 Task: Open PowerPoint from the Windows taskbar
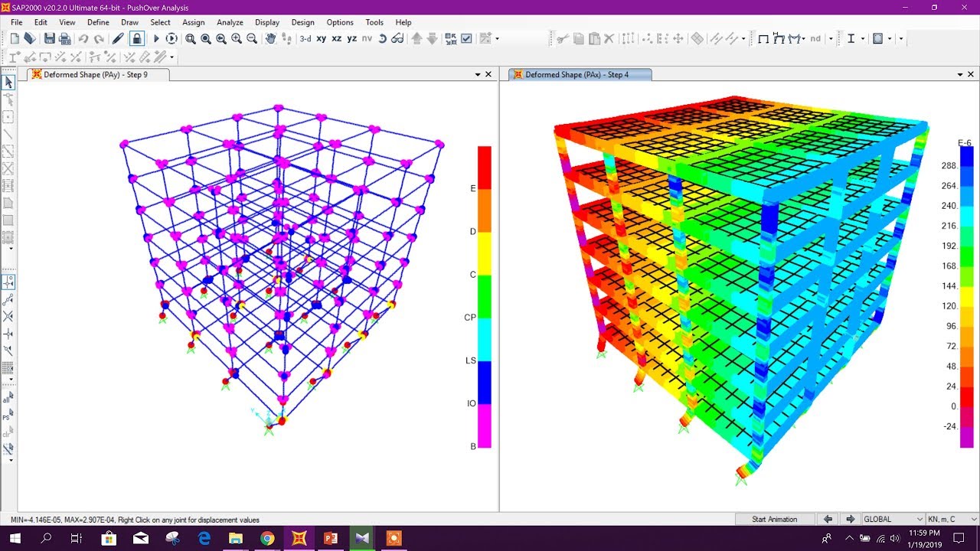click(331, 538)
